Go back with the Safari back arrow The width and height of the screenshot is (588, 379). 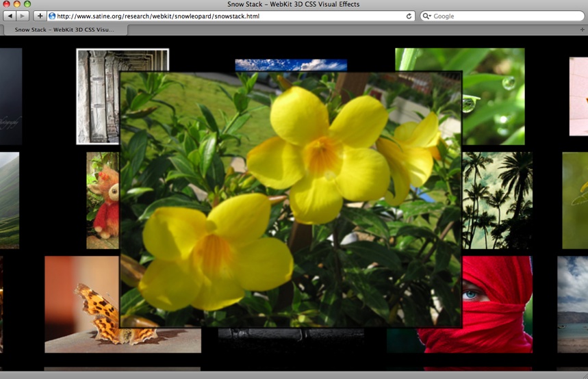tap(10, 16)
